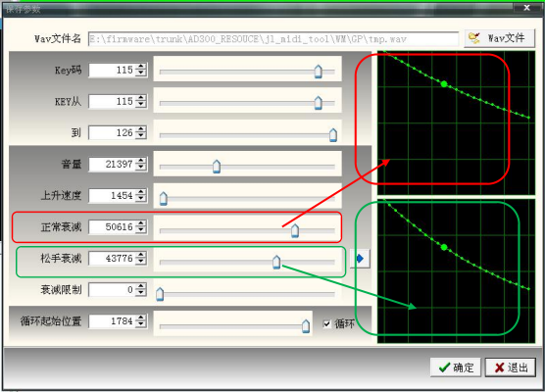
Task: Decrease 上升速度 with down arrow
Action: (x=140, y=199)
